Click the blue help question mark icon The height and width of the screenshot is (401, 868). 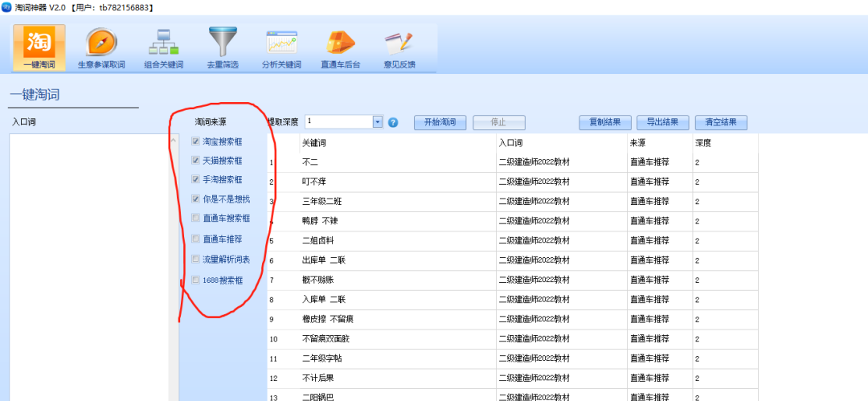tap(393, 122)
